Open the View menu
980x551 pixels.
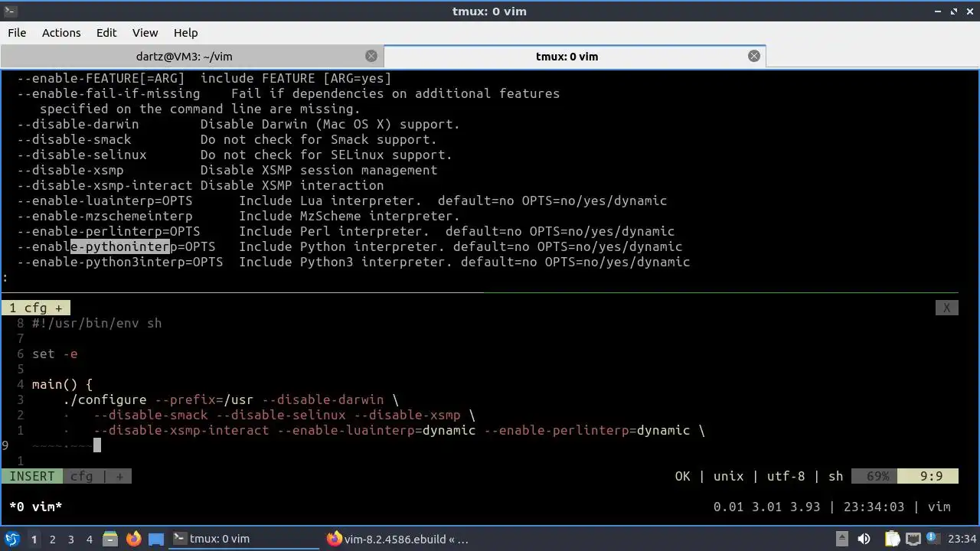pyautogui.click(x=145, y=33)
